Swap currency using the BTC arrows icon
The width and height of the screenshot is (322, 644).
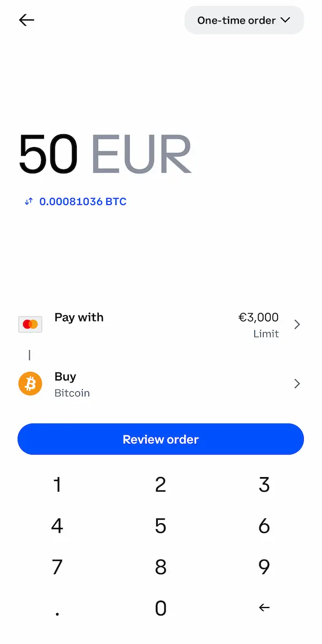[x=29, y=202]
